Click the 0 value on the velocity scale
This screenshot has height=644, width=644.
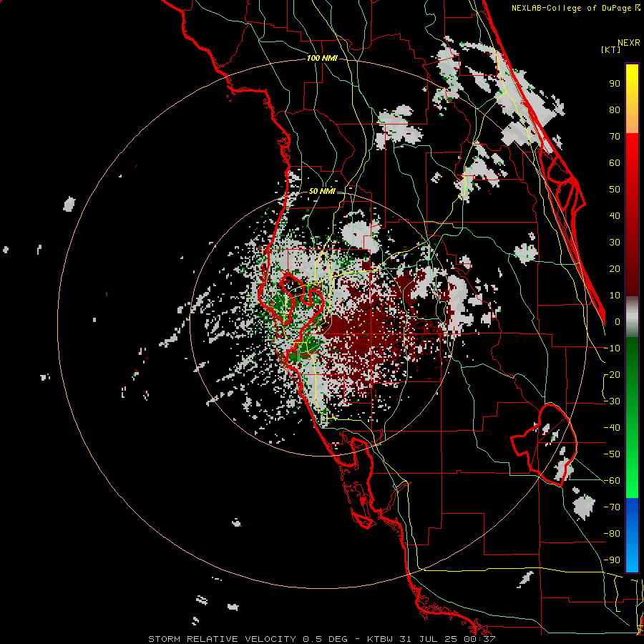click(x=618, y=321)
